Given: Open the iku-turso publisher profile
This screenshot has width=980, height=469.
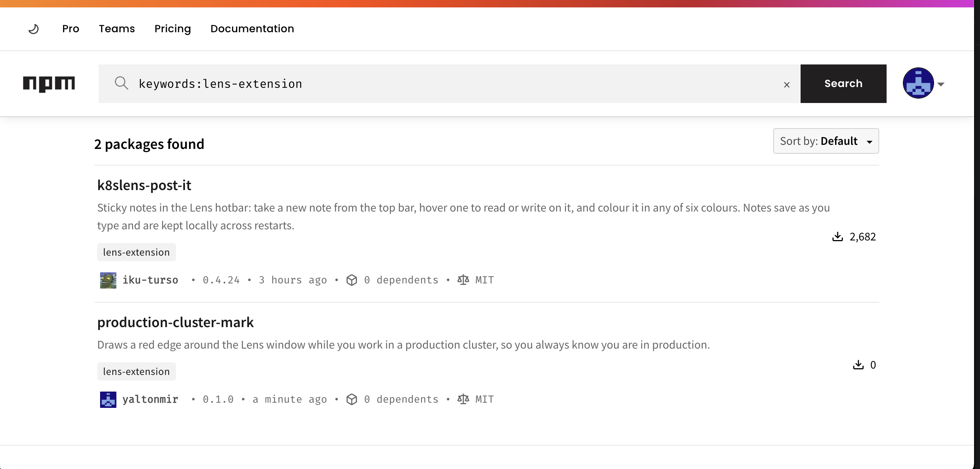Looking at the screenshot, I should [150, 280].
